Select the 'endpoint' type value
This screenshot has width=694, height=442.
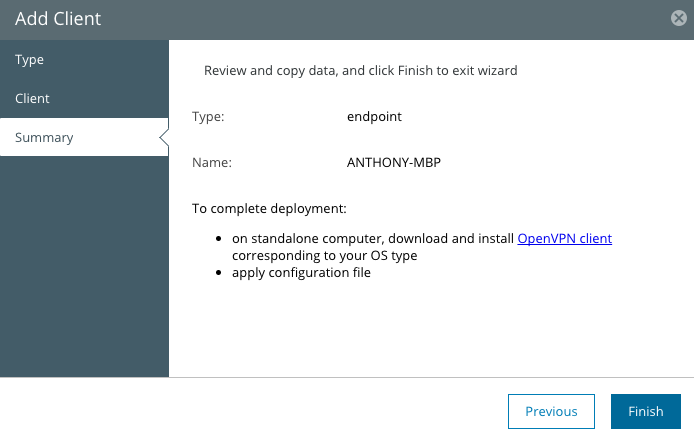click(374, 117)
